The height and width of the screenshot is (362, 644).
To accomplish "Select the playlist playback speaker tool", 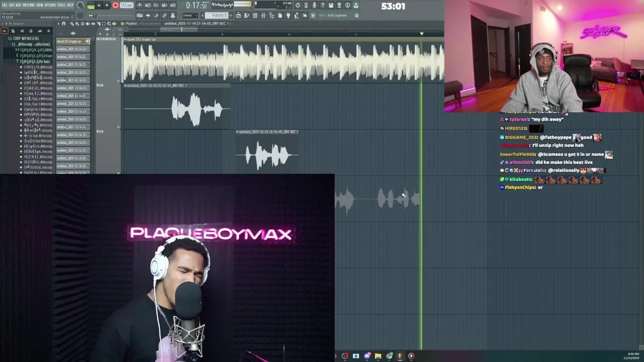I will 114,24.
